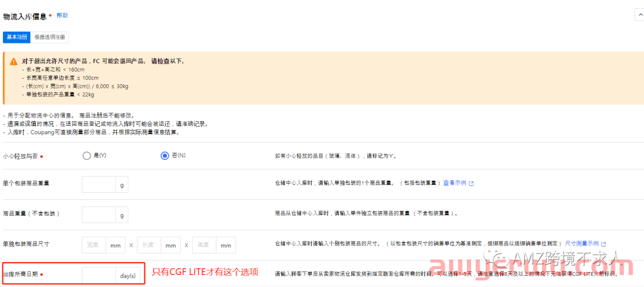Click the orange warning triangle icon
This screenshot has width=644, height=287.
click(14, 61)
